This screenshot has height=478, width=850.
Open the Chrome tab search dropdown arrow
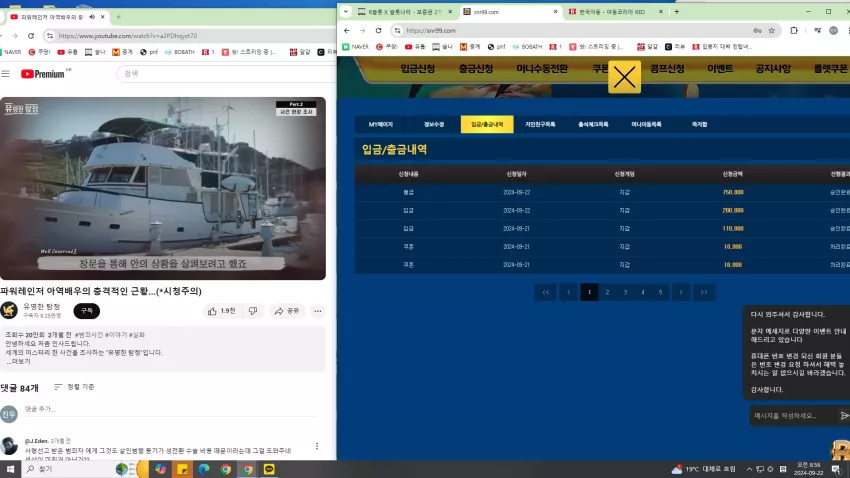tap(346, 11)
